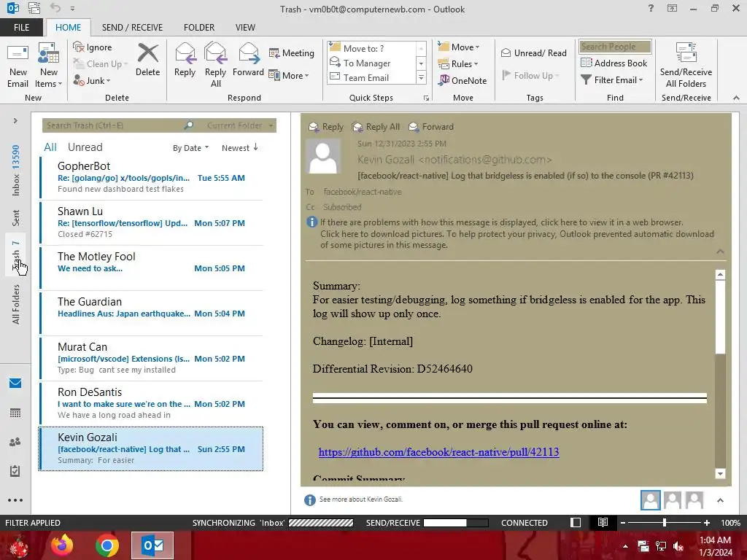Open the Junk dropdown
Viewport: 747px width, 560px height.
[92, 80]
